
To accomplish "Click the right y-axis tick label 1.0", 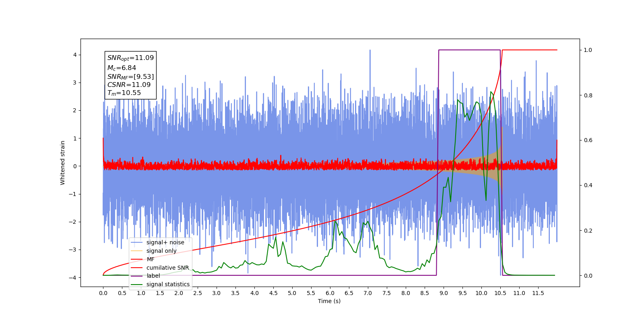I will [588, 50].
